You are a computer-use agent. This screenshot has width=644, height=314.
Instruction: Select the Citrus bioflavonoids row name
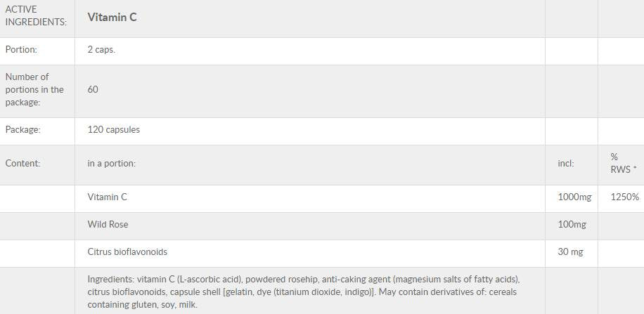click(x=127, y=251)
